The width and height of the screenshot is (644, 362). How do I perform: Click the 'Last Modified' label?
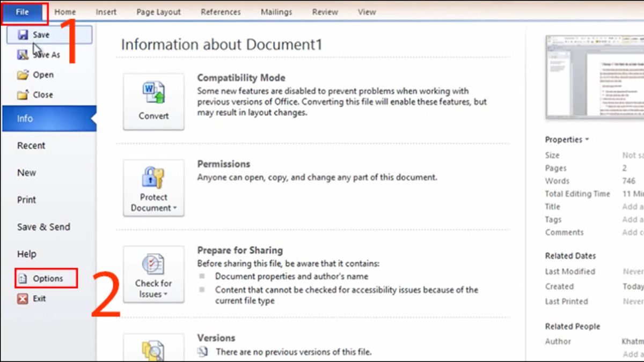(570, 272)
